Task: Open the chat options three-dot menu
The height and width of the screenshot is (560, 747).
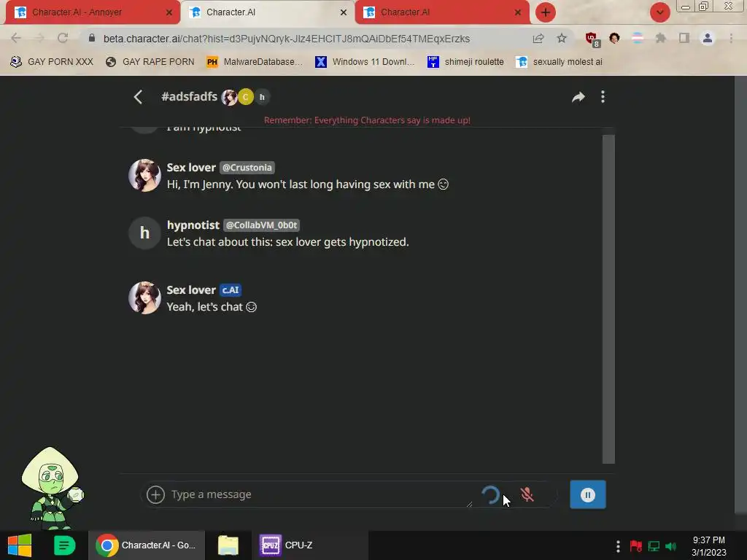Action: pyautogui.click(x=603, y=97)
